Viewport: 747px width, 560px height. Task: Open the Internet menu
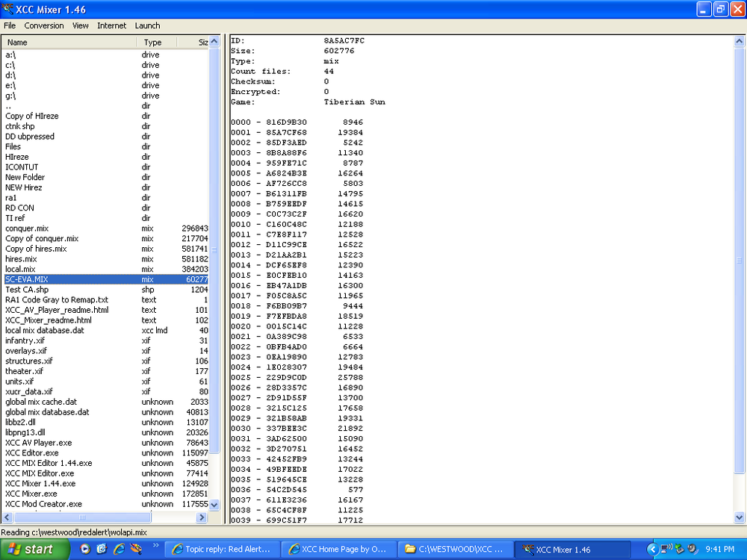(111, 25)
